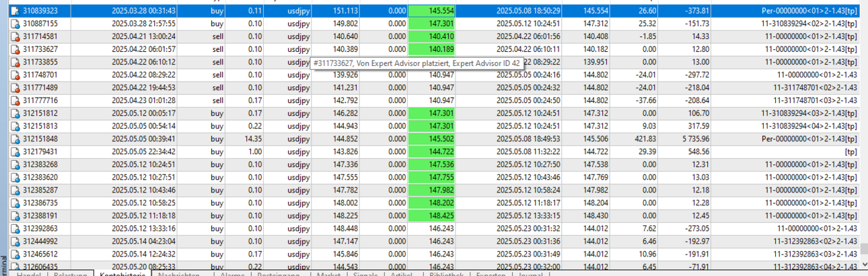868x276 pixels.
Task: Click the order icon of ticket 312383620
Action: [x=14, y=178]
